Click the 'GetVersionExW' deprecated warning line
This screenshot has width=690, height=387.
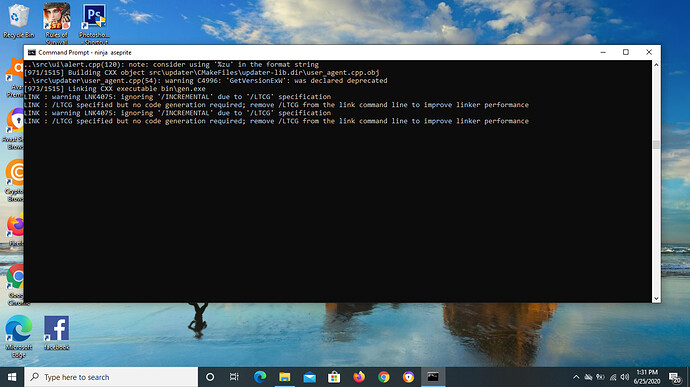point(206,81)
